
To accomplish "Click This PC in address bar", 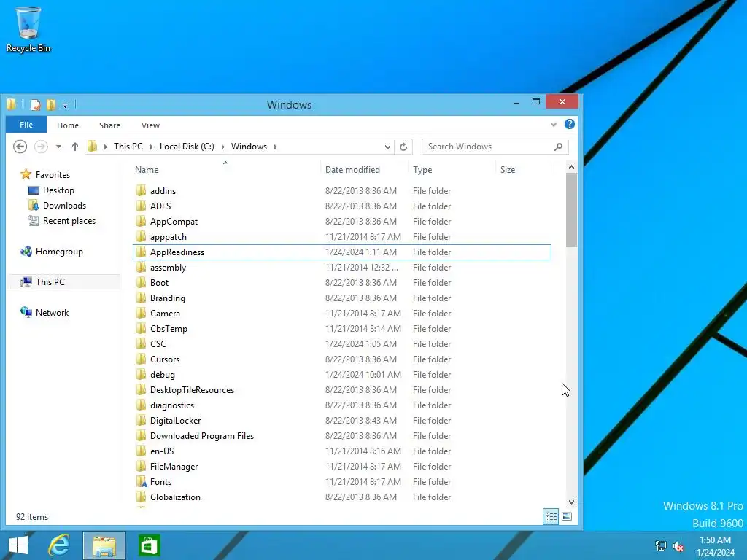I will click(x=128, y=147).
